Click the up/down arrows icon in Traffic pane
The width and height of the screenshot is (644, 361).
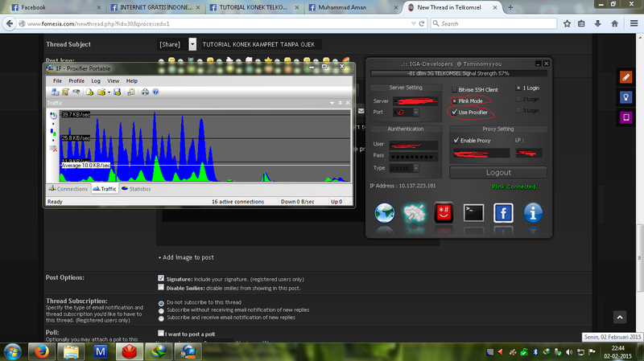click(x=53, y=132)
